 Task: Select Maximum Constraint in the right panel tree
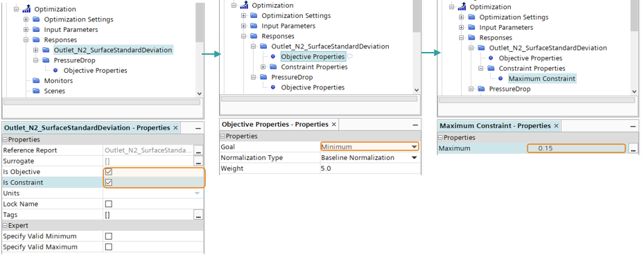pyautogui.click(x=542, y=78)
